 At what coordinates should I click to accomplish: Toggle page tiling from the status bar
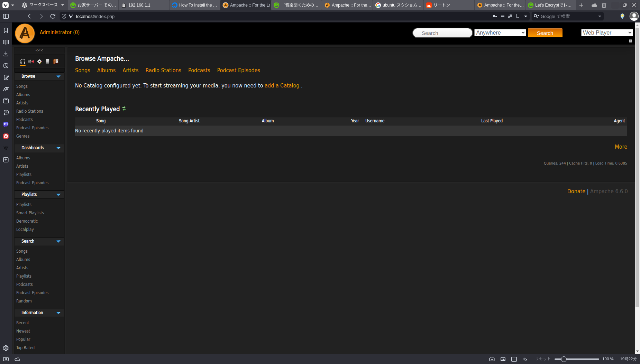coord(514,359)
